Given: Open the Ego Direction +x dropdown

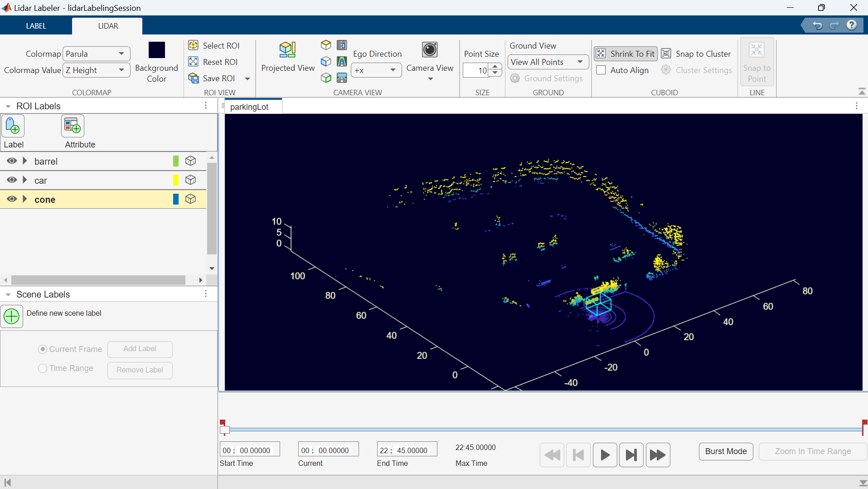Looking at the screenshot, I should 376,70.
